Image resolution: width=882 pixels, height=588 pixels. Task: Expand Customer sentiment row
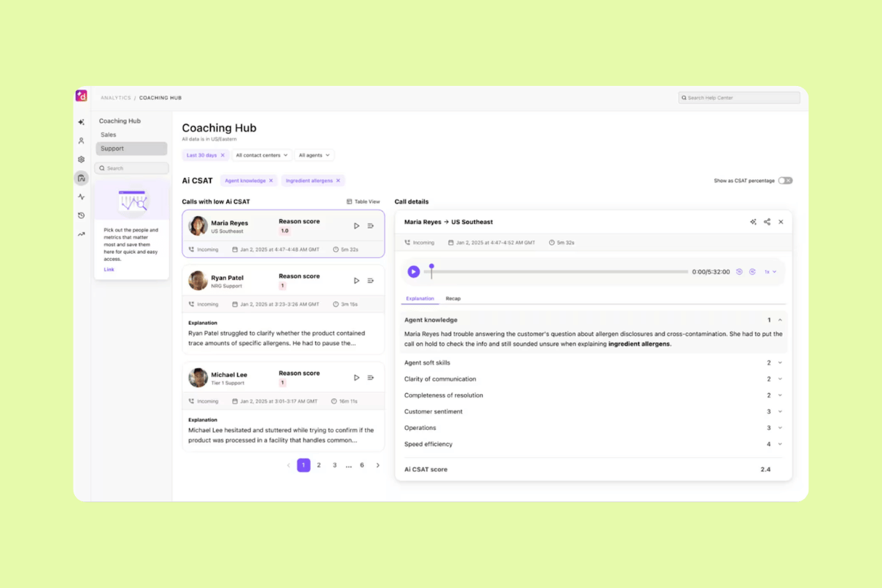coord(780,412)
